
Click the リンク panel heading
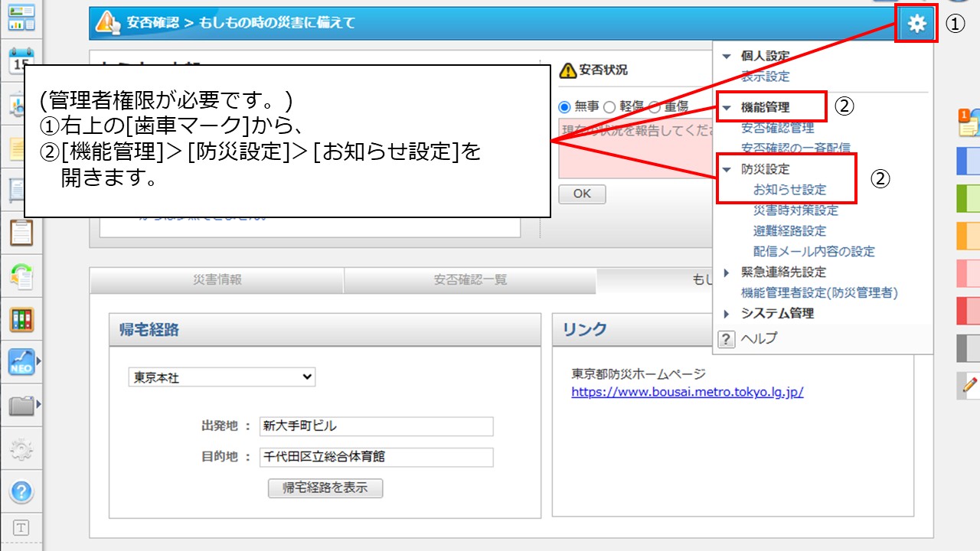tap(585, 330)
